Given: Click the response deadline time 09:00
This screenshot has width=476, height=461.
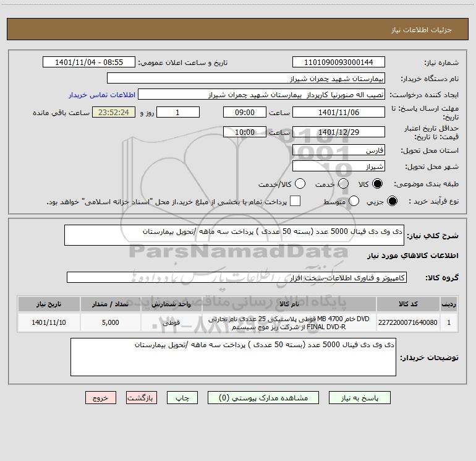Looking at the screenshot, I should (245, 112).
